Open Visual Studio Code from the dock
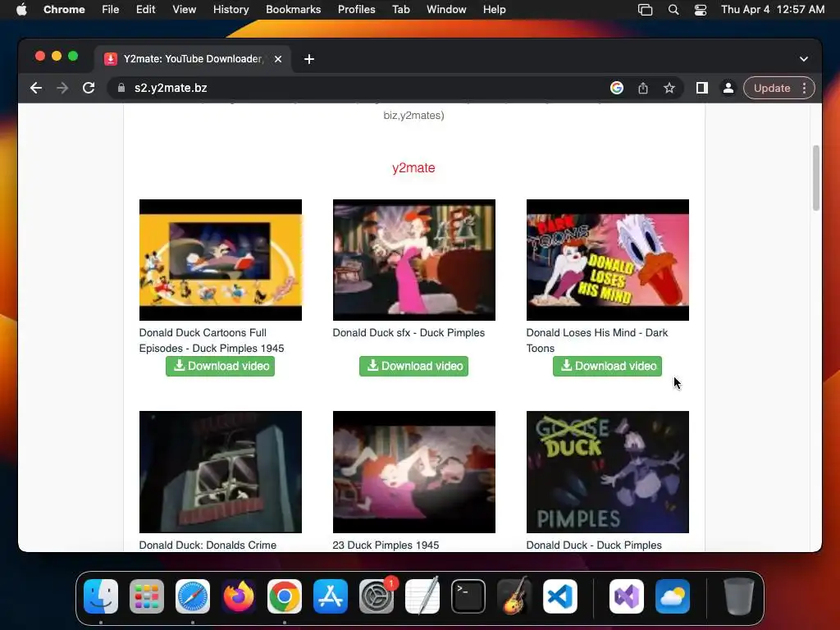The height and width of the screenshot is (630, 840). coord(559,596)
